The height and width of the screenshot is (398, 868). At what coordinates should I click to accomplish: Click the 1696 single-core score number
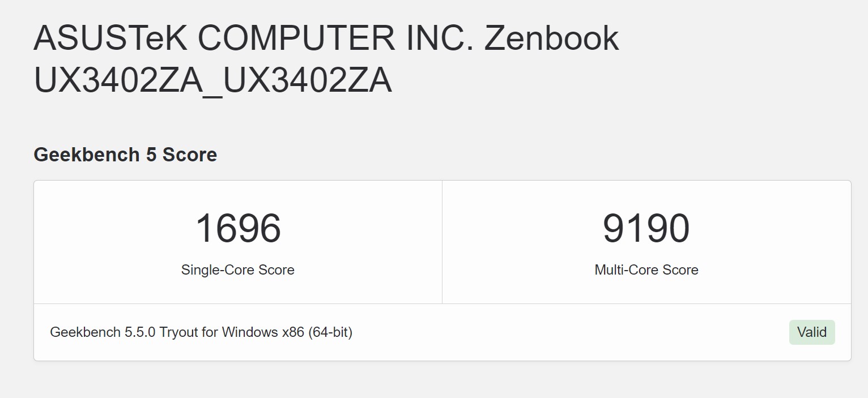click(238, 229)
